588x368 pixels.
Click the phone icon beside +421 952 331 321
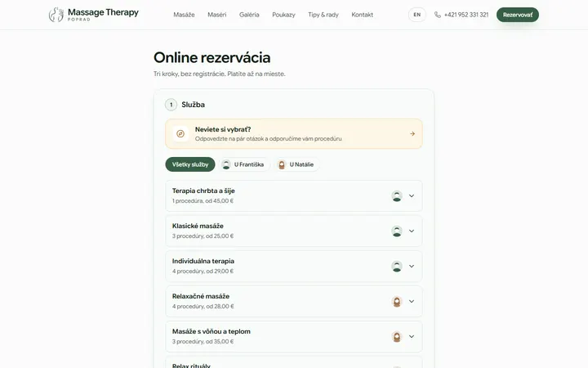[x=437, y=15]
